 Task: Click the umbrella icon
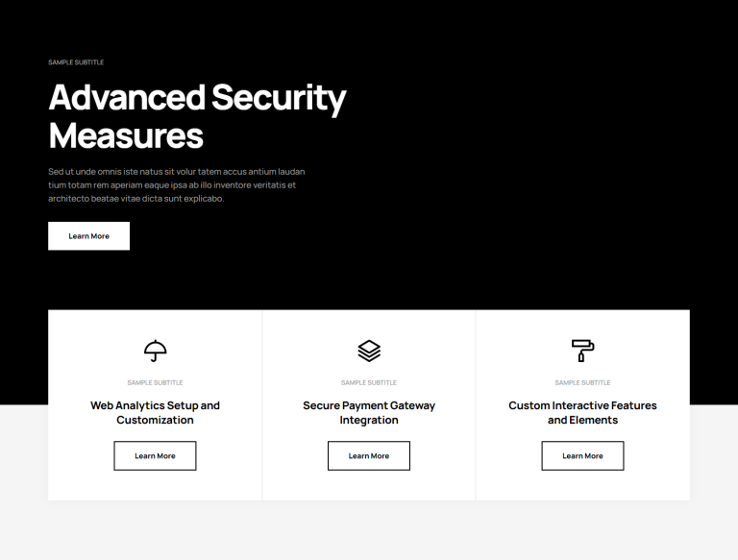point(155,351)
